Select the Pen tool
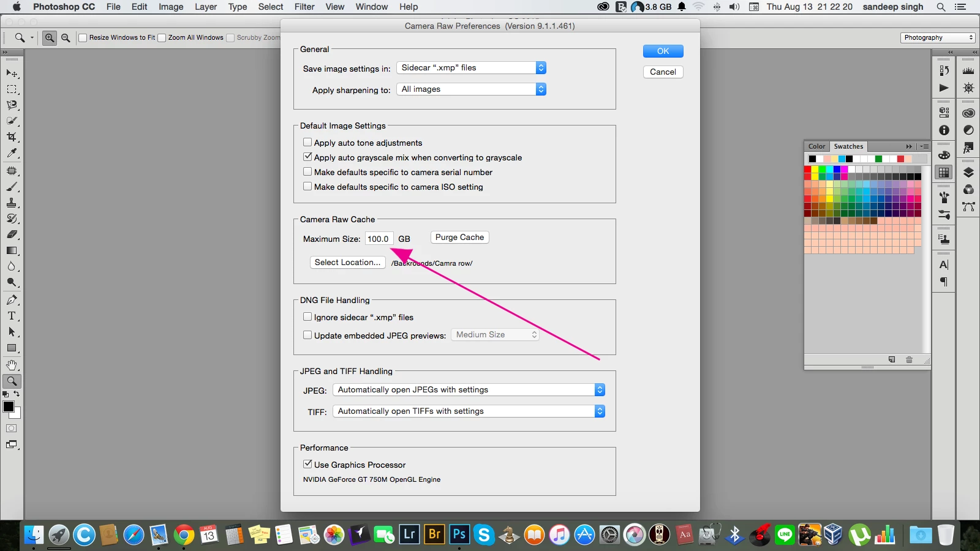This screenshot has width=980, height=551. (x=12, y=300)
